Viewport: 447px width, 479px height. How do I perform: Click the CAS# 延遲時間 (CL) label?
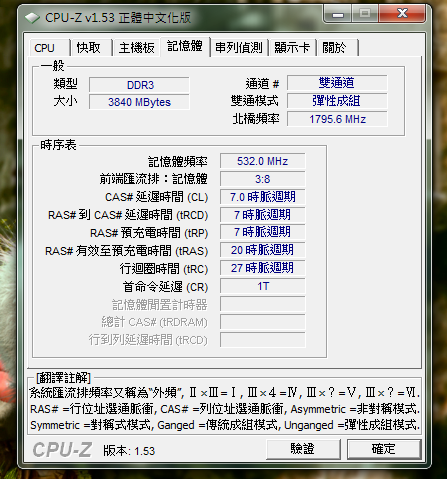[157, 197]
